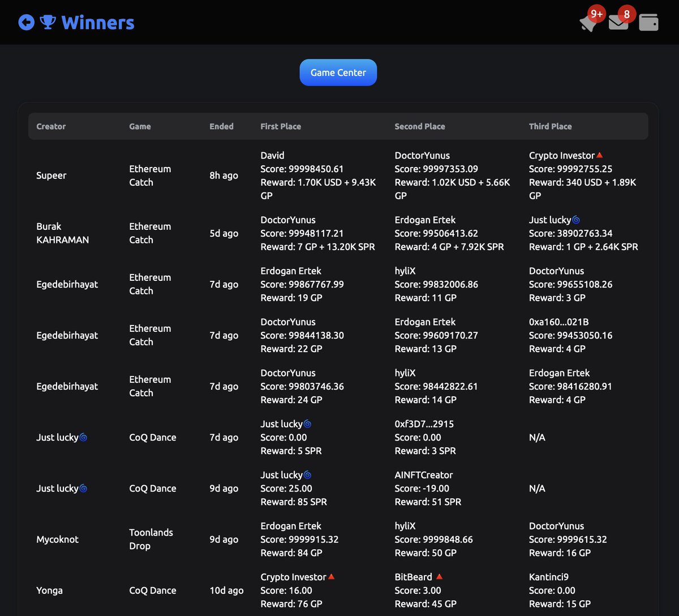
Task: Click Reward: 76 GP
Action: point(291,604)
